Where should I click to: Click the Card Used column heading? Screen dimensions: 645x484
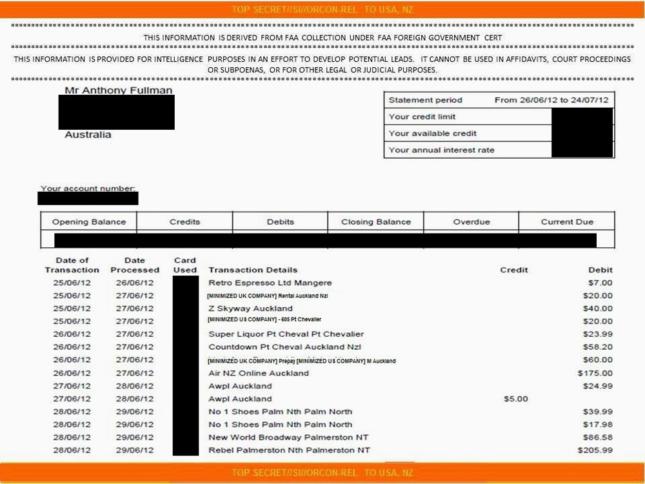185,265
